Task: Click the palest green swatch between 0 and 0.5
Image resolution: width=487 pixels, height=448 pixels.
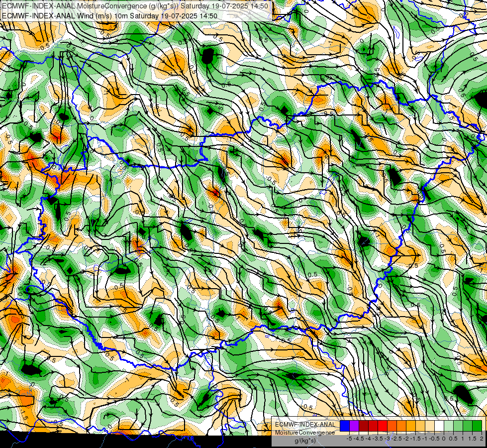Action: 449,426
